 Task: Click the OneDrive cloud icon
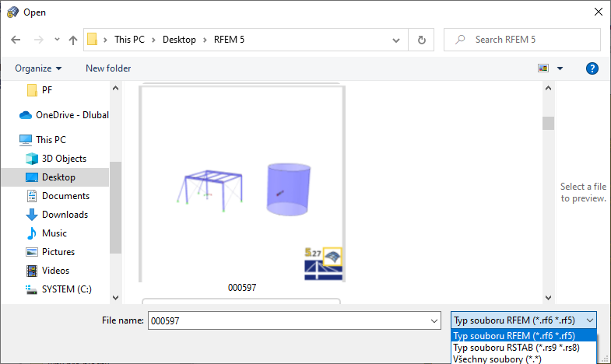point(26,115)
